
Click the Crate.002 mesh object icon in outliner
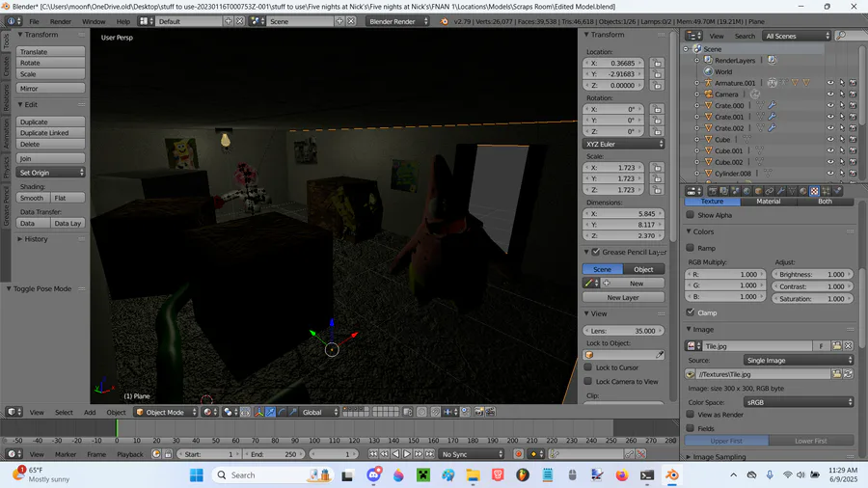click(708, 128)
